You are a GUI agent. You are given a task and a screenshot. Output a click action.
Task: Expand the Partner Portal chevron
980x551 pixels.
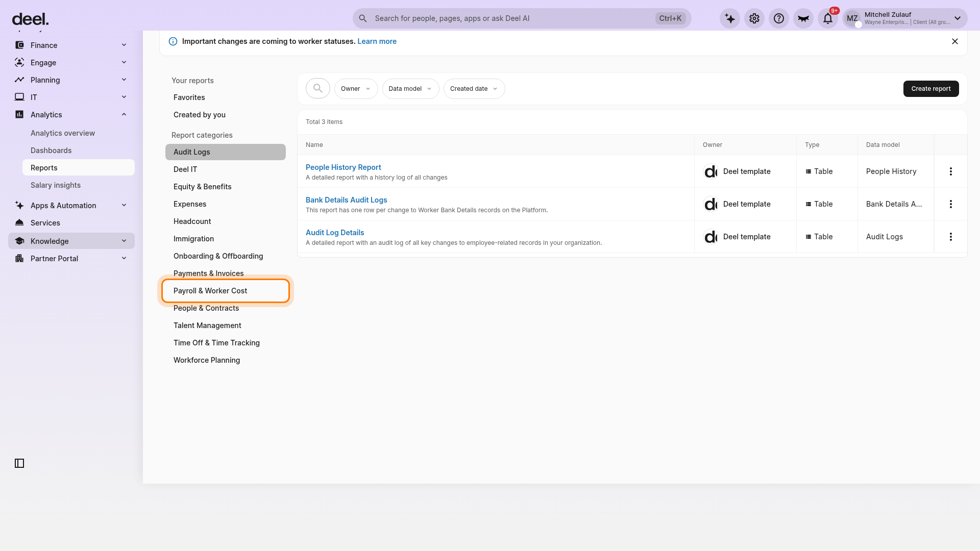[x=124, y=258]
